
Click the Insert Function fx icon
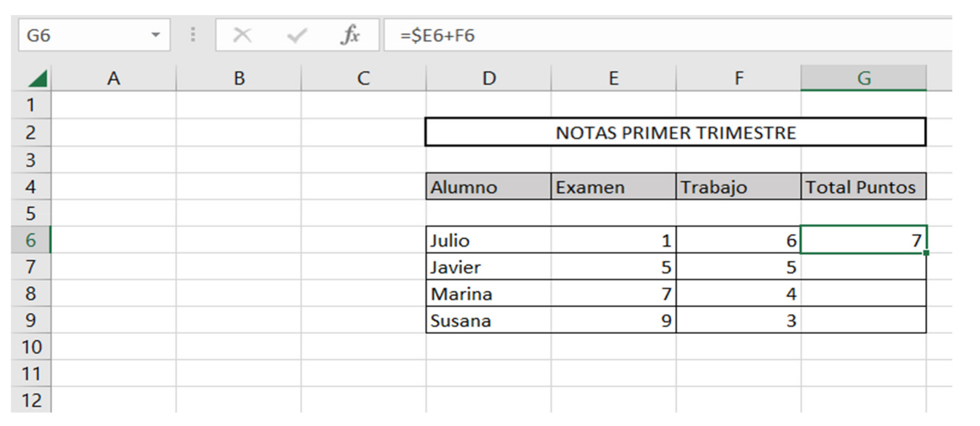pos(350,35)
